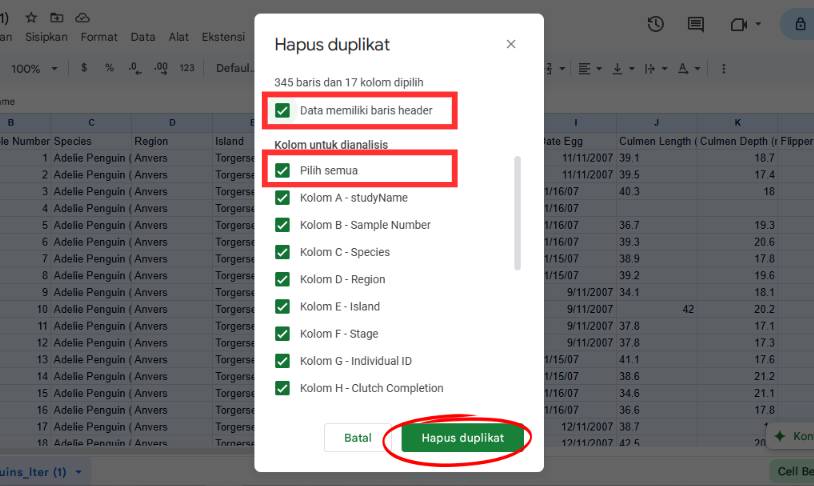
Task: Star the spreadsheet document
Action: 31,18
